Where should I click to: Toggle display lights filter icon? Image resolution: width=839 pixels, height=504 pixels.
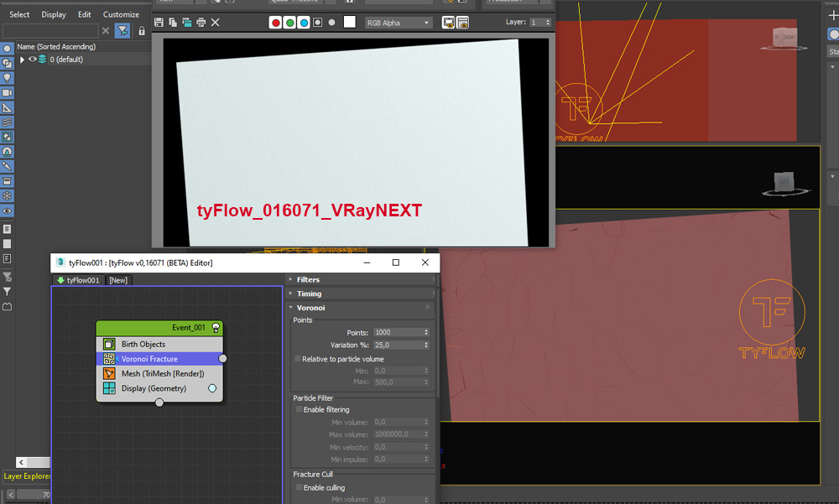click(x=7, y=78)
